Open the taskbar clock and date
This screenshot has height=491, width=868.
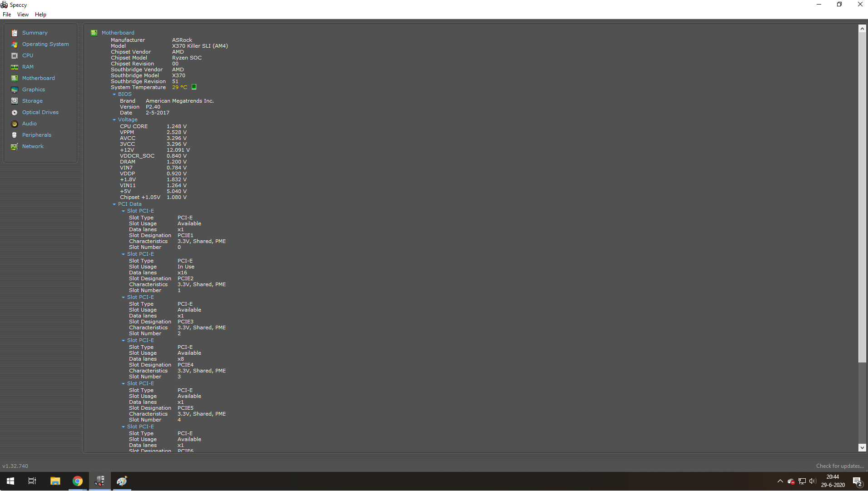click(833, 481)
